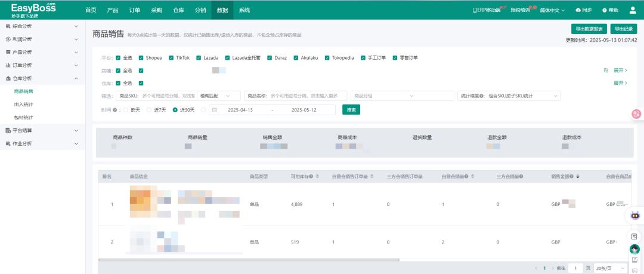This screenshot has height=274, width=644.
Task: Toggle 平台 全选 checkbox
Action: [118, 57]
